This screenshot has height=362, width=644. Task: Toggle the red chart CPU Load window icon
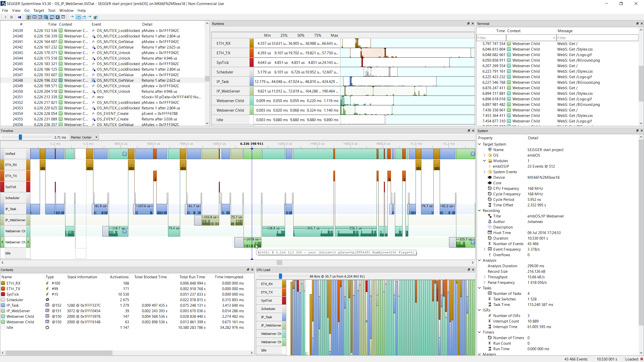40,17
